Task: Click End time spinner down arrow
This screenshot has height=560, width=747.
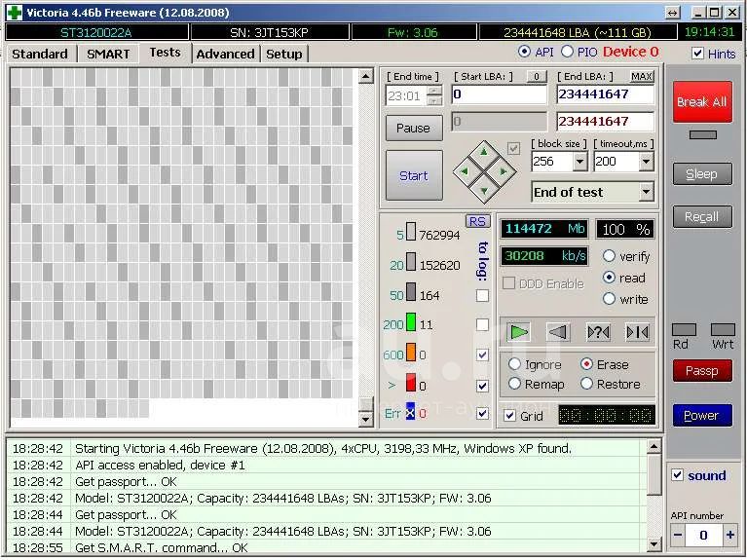Action: tap(434, 100)
